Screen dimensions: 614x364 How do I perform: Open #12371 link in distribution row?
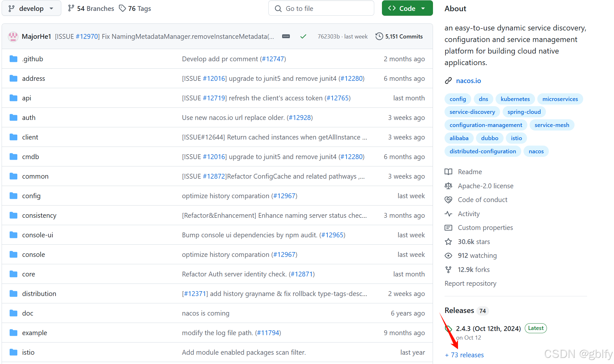tap(195, 294)
